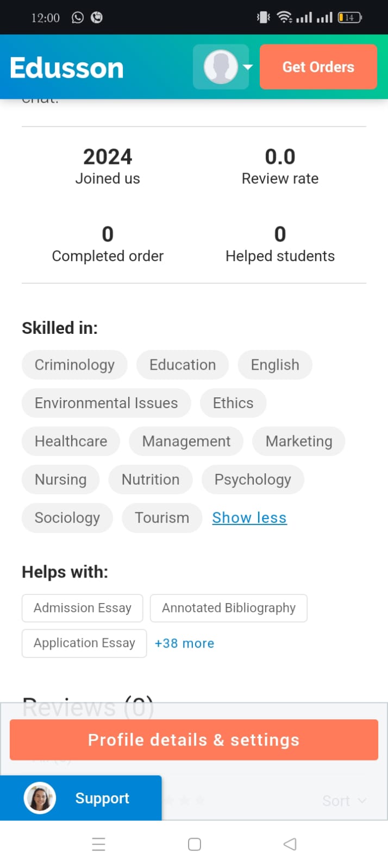Open the profile avatar menu

point(221,67)
